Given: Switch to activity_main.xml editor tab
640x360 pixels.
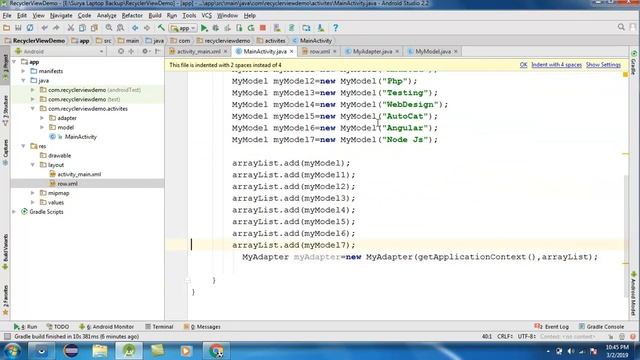Looking at the screenshot, I should tap(198, 51).
